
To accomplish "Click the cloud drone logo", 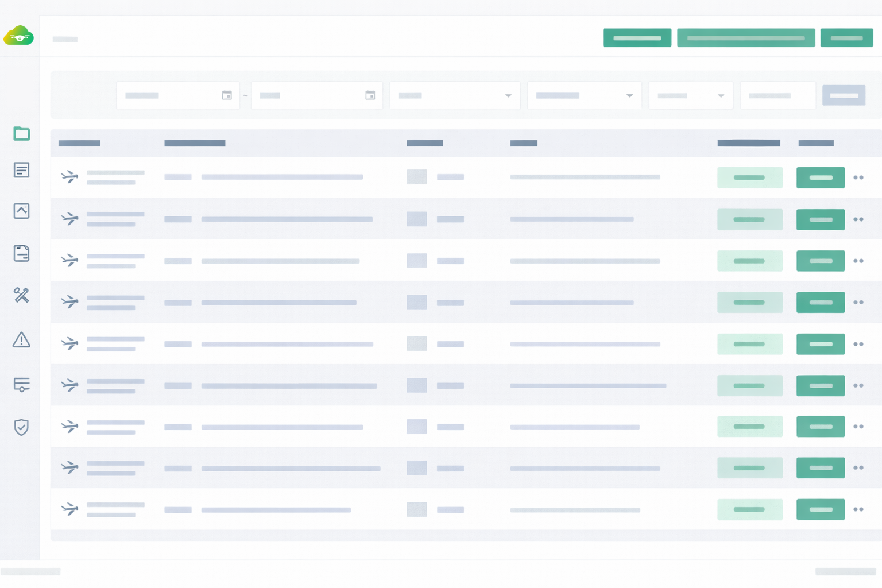I will (19, 36).
